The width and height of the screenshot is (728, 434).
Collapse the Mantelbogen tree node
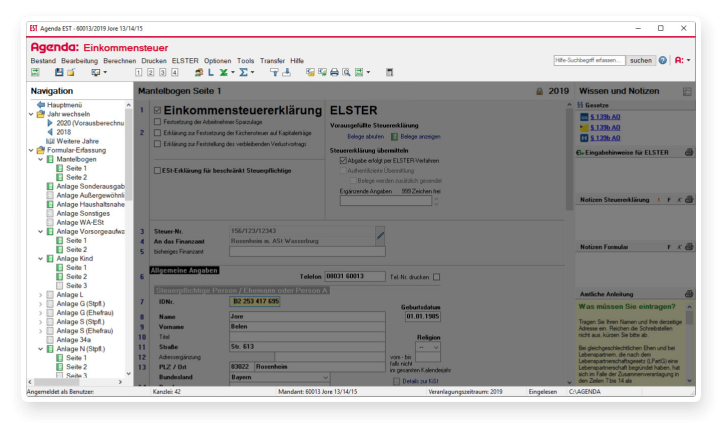coord(39,159)
